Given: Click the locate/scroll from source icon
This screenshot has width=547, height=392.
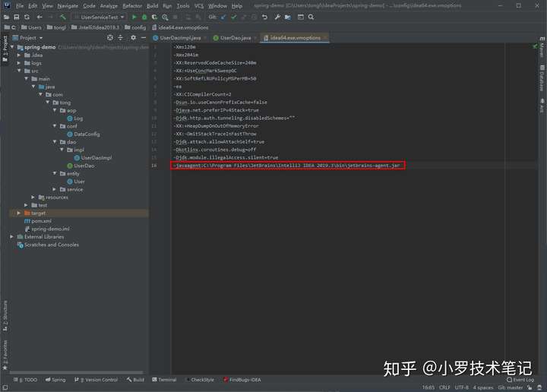Looking at the screenshot, I should tap(110, 37).
